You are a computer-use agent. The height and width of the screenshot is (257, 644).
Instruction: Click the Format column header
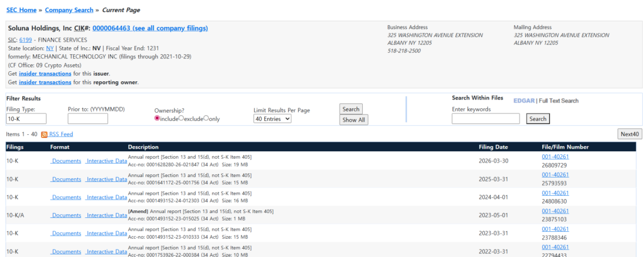[60, 147]
